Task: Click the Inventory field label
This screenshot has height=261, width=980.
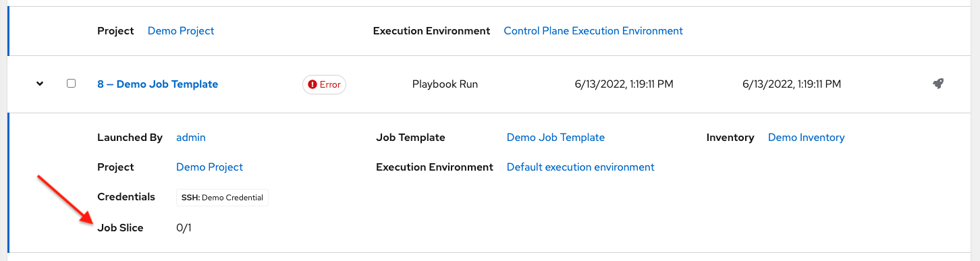Action: pos(730,137)
